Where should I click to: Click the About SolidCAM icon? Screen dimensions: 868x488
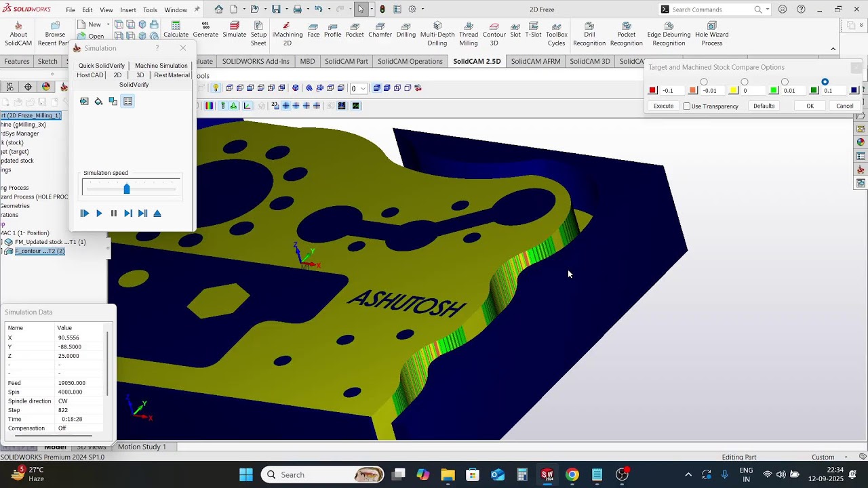[18, 34]
